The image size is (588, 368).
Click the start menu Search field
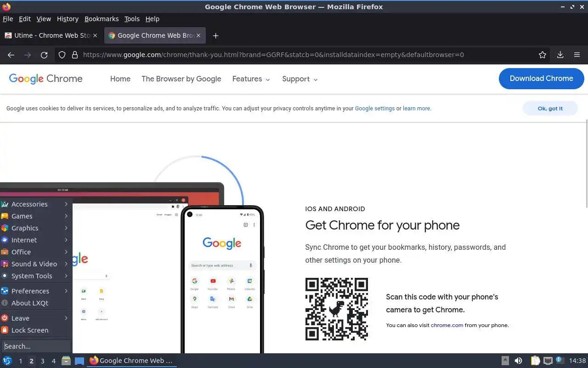pyautogui.click(x=36, y=346)
